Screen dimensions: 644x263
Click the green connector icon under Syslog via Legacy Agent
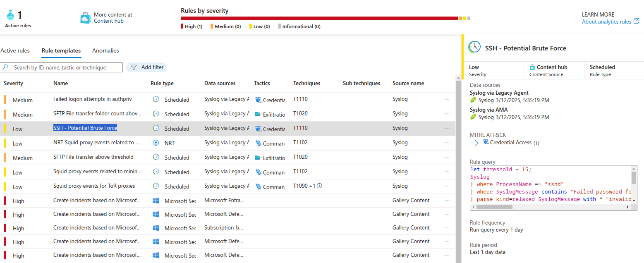point(474,100)
